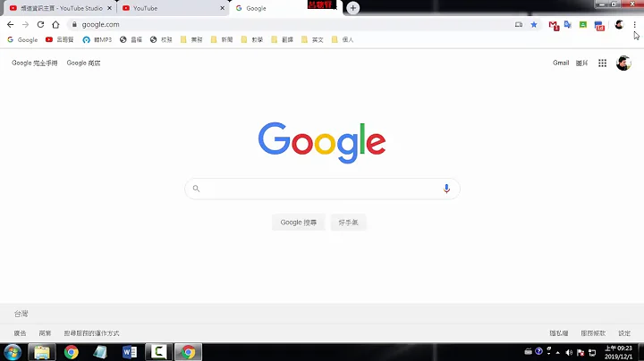Open the red YouTube channel bookmark
644x361 pixels.
click(60, 40)
